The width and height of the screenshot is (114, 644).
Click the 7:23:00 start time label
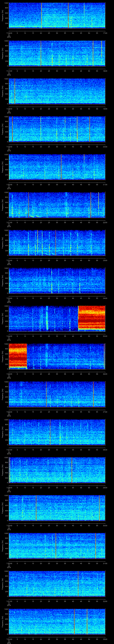pos(9,298)
